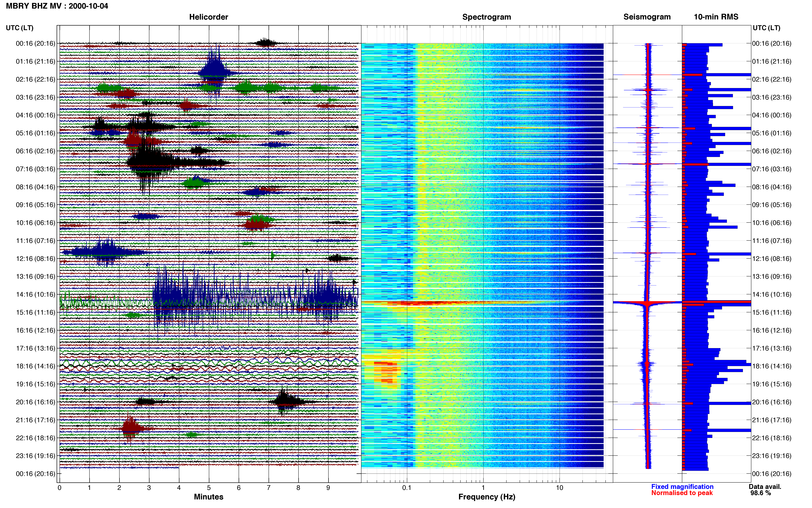Viewport: 812px width, 508px height.
Task: Click left time label '19:16 (15:16)'
Action: (36, 384)
